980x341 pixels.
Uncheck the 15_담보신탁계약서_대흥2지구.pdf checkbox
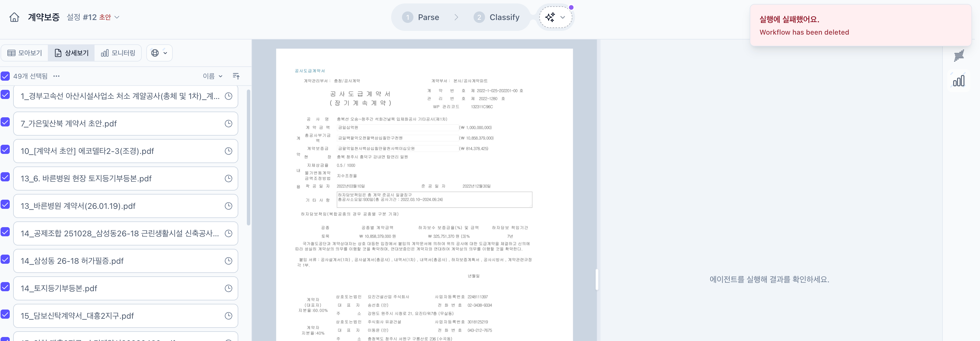click(5, 314)
